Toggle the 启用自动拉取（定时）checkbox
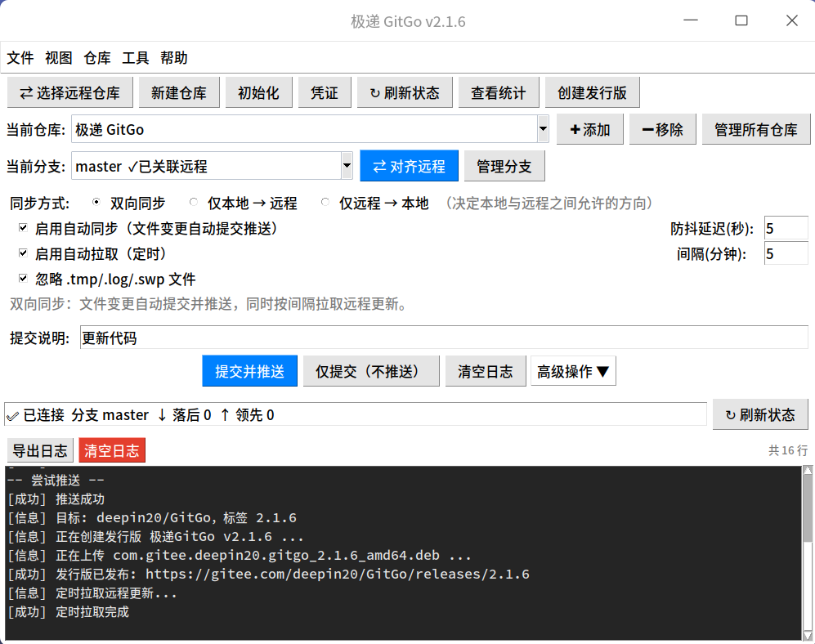This screenshot has width=815, height=644. pyautogui.click(x=23, y=253)
